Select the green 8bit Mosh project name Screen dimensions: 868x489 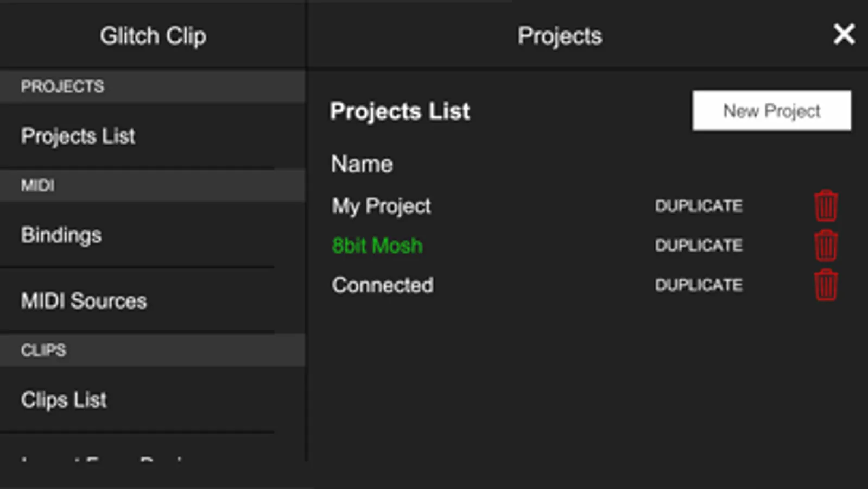click(x=377, y=246)
